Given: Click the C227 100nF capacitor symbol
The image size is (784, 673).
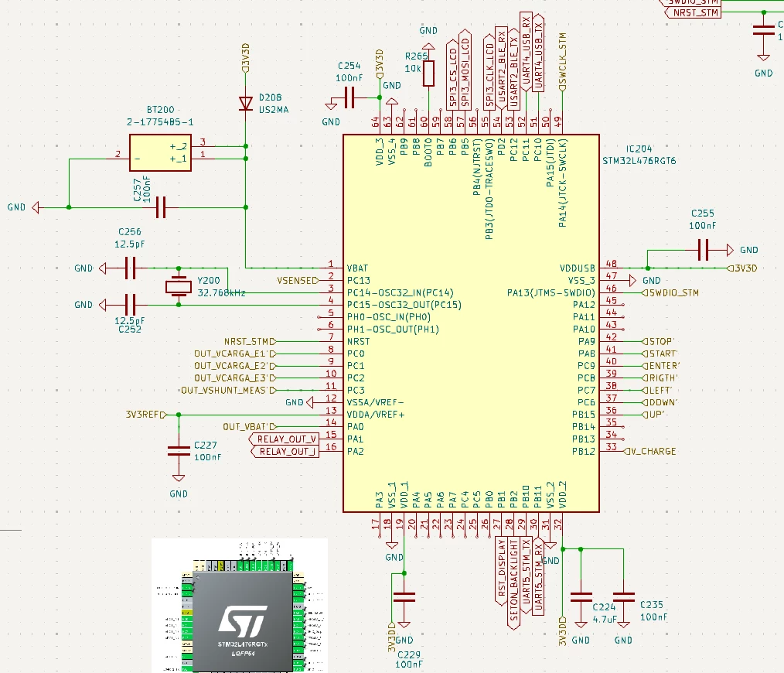Looking at the screenshot, I should coord(179,451).
